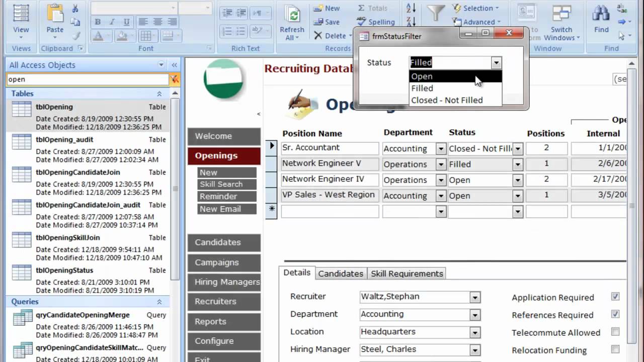Image resolution: width=644 pixels, height=362 pixels.
Task: Click the Welcome navigation button
Action: click(x=224, y=136)
